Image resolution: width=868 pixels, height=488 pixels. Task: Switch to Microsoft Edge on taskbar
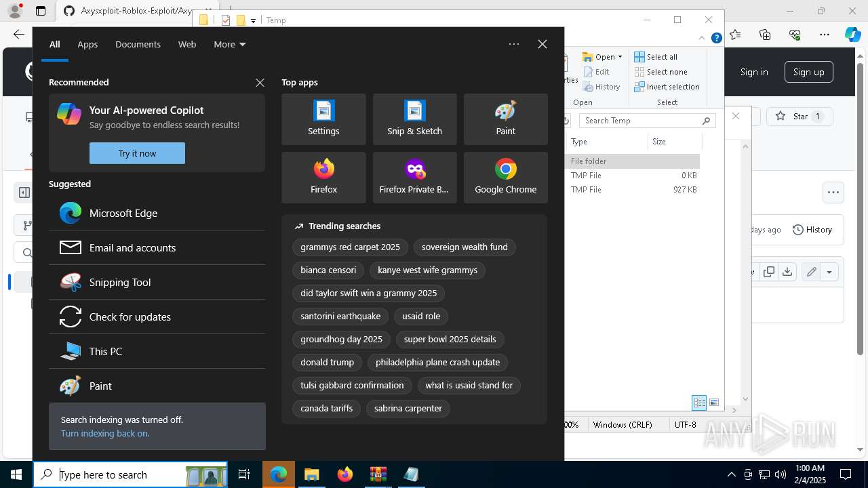pos(279,474)
